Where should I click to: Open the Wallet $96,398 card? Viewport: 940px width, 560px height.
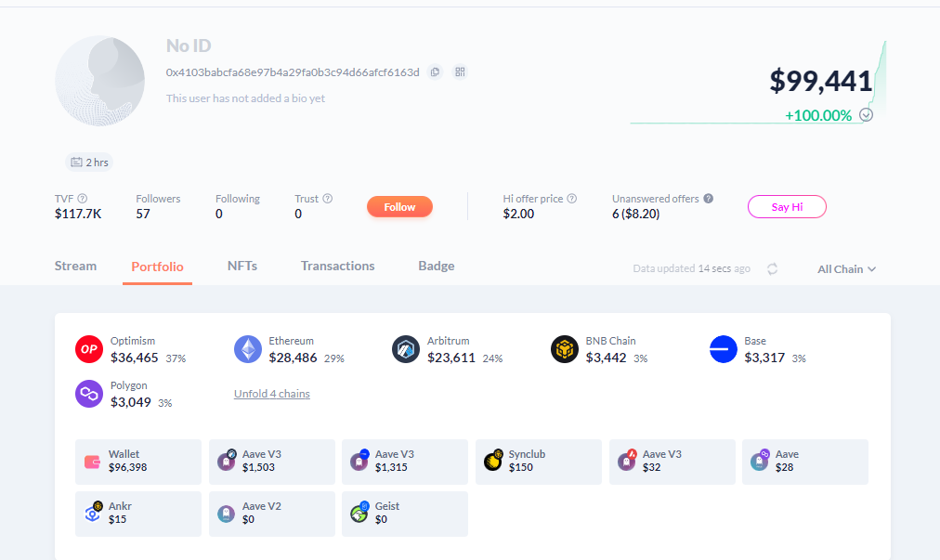[x=138, y=462]
